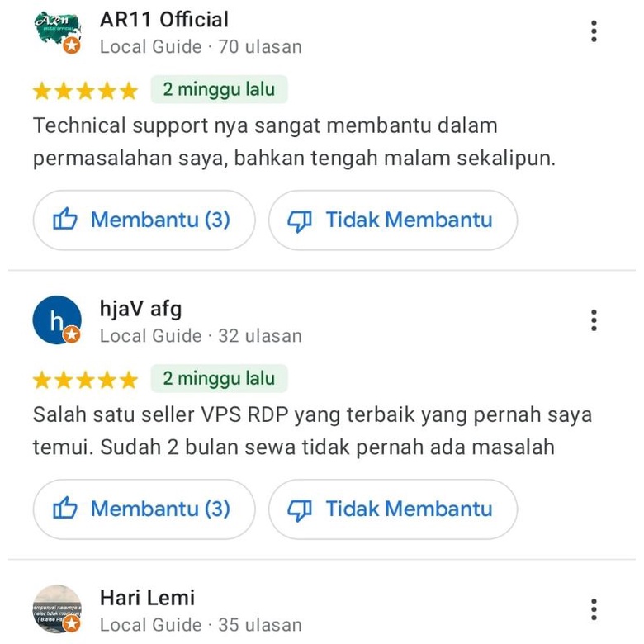
Task: Tap thumbs-down icon on AR11 Official review
Action: coord(300,221)
